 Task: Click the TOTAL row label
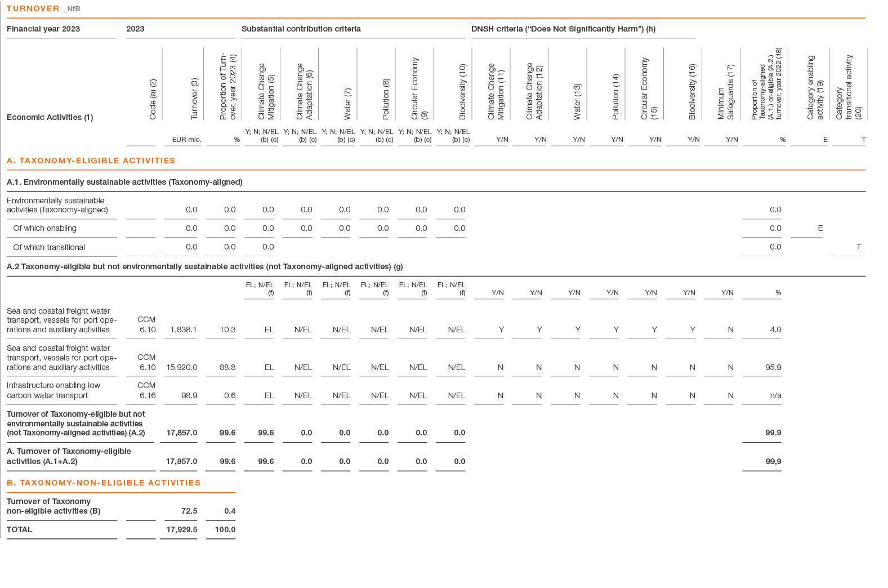click(20, 529)
